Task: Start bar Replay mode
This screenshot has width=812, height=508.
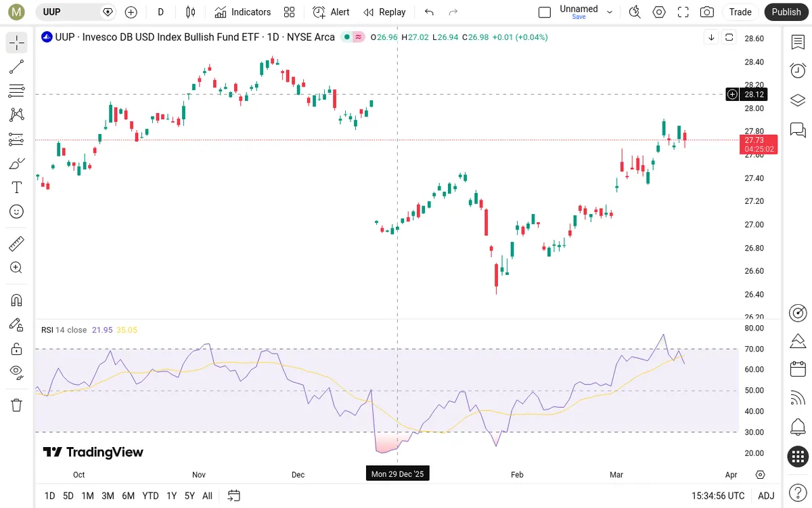Action: coord(384,12)
